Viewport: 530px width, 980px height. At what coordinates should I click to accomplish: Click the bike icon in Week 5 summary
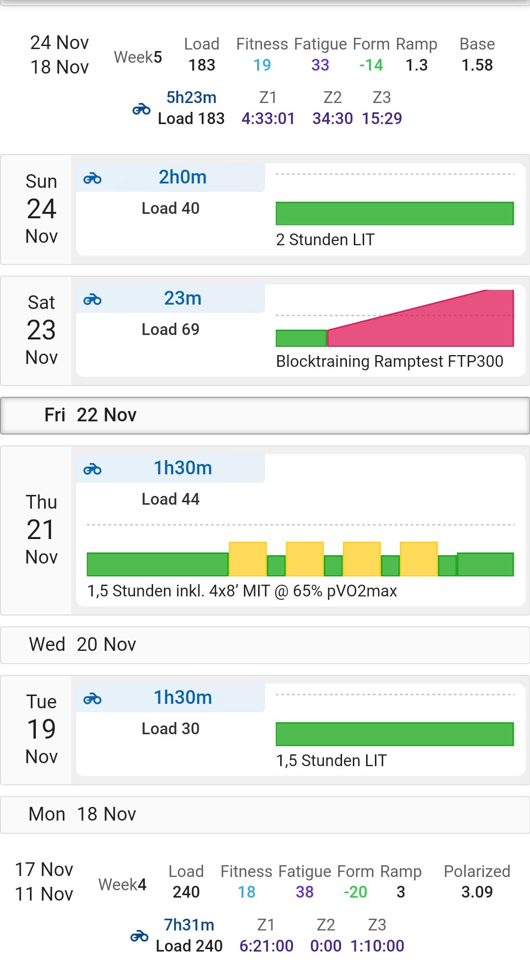(x=141, y=109)
